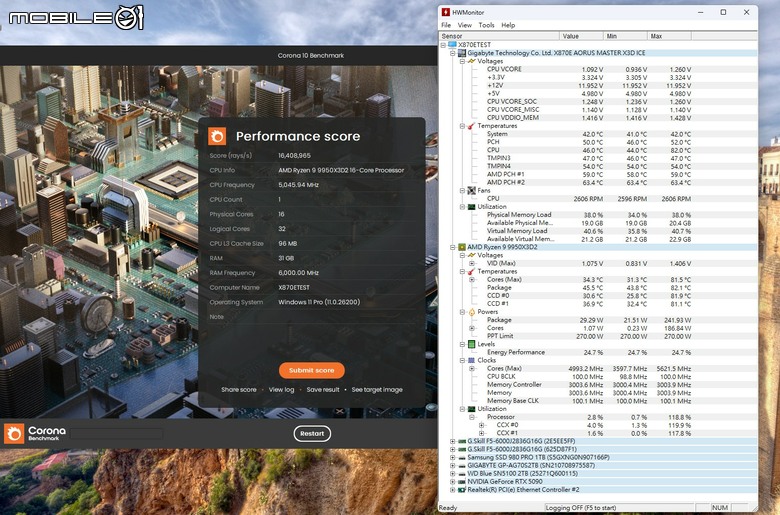
Task: Click the motherboard Utilization group icon
Action: tap(472, 206)
